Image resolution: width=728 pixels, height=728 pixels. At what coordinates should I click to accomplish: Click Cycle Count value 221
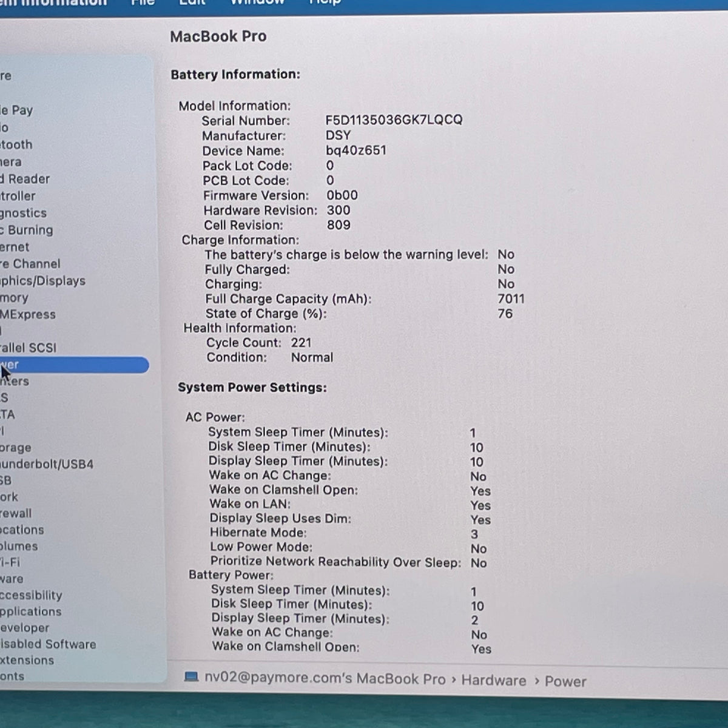[301, 343]
